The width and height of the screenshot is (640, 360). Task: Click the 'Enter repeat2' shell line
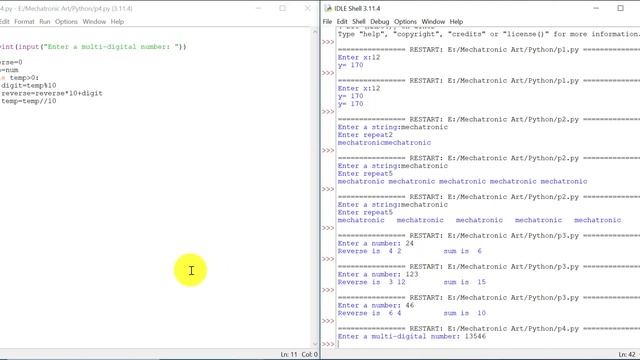[x=365, y=135]
